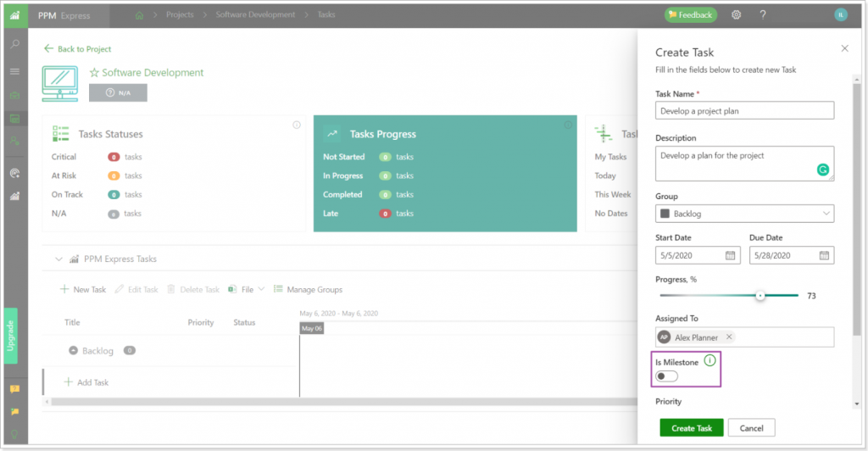
Task: Open insights target icon in sidebar
Action: pos(15,173)
